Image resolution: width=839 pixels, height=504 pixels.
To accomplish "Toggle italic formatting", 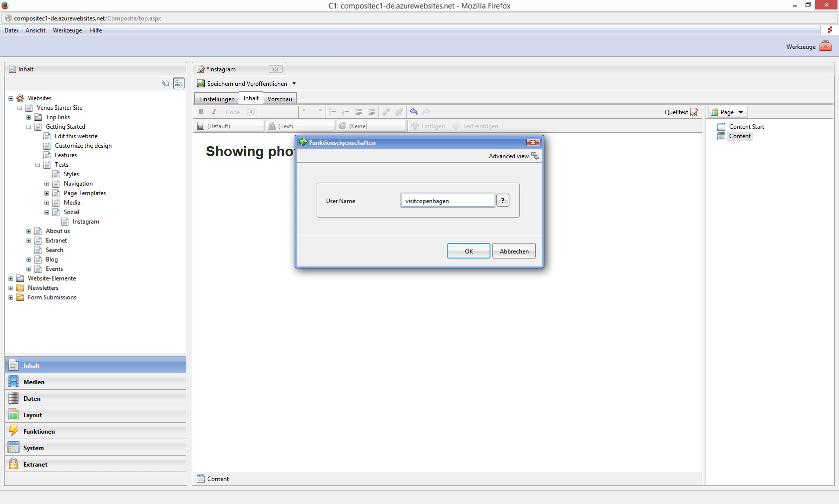I will pyautogui.click(x=214, y=112).
